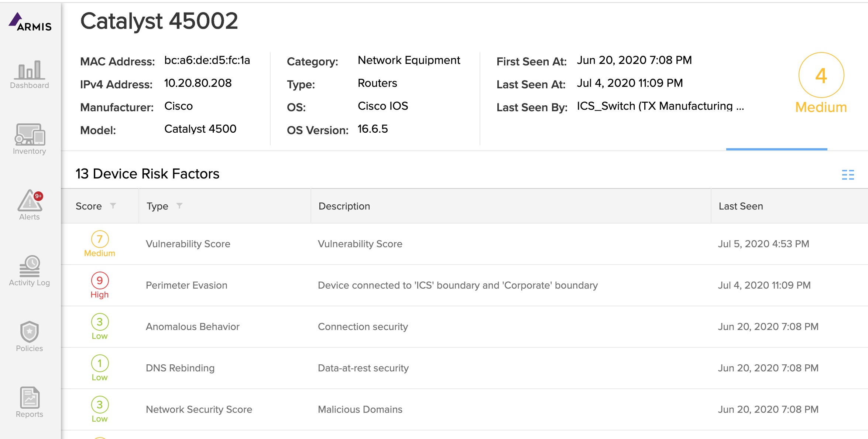Click the High 9 score badge
The height and width of the screenshot is (439, 868).
[x=100, y=285]
